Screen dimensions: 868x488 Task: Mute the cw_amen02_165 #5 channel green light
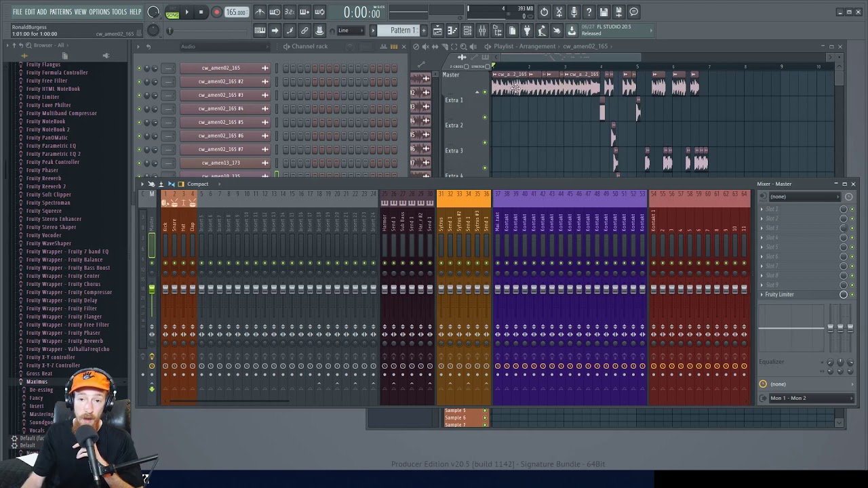(x=139, y=122)
